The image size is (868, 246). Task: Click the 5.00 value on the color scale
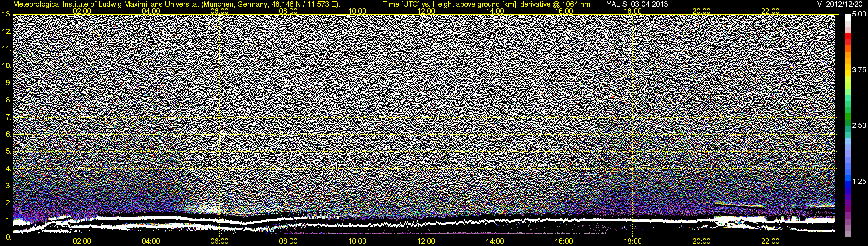tap(859, 14)
